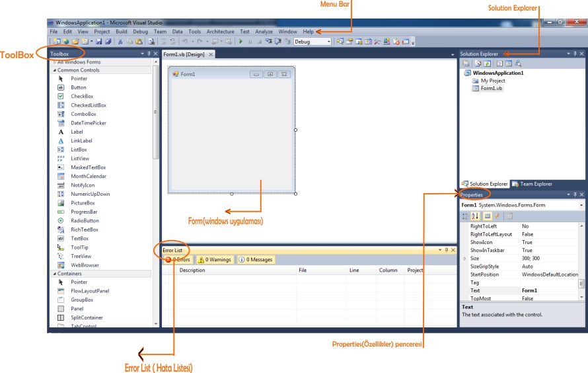The image size is (588, 373).
Task: Open Toolbox window position dropdown arrow
Action: [x=142, y=54]
